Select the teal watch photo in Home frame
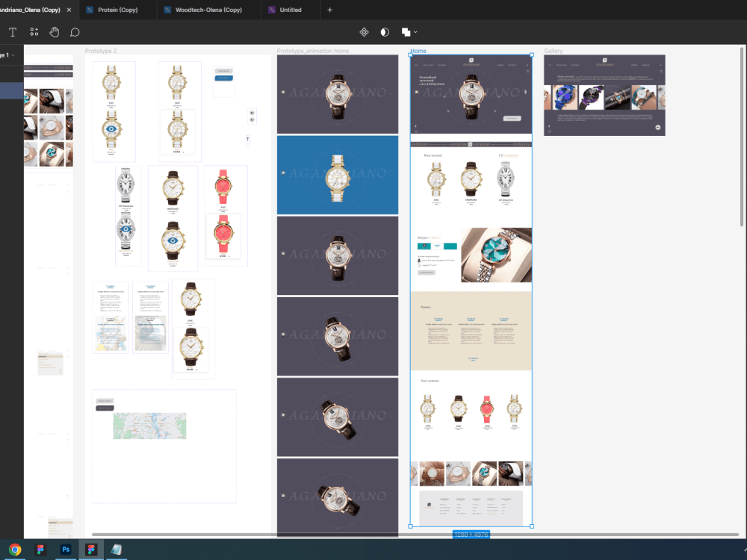This screenshot has width=747, height=560. coord(497,255)
